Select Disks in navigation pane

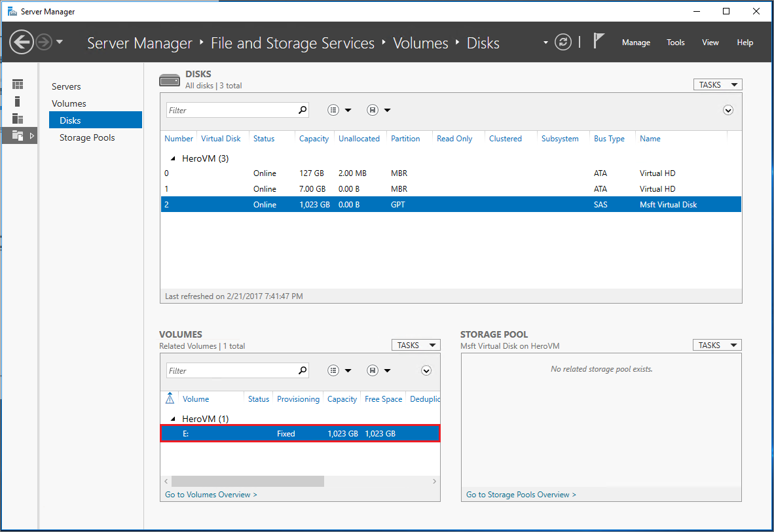tap(96, 120)
